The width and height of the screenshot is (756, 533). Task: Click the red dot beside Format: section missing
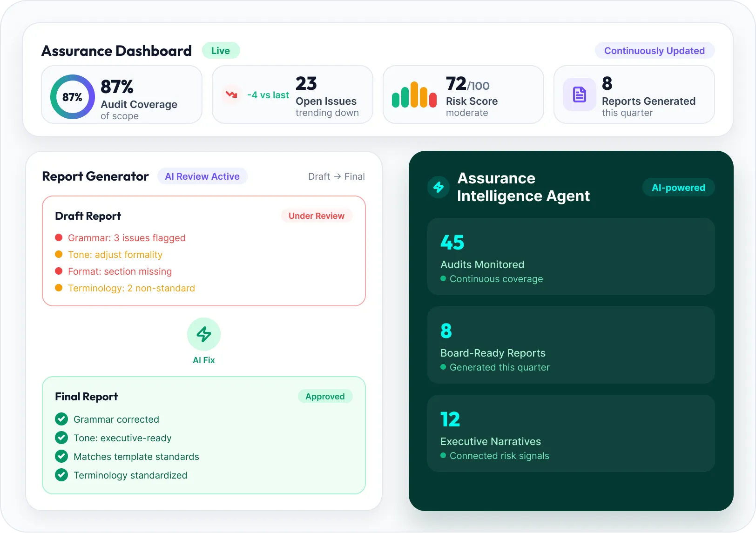(59, 271)
